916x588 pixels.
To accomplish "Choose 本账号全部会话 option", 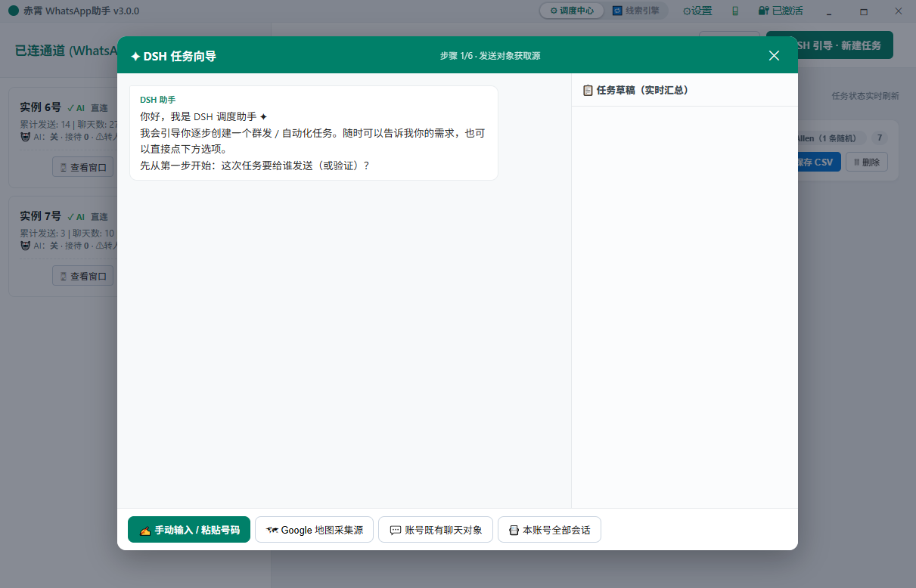I will (549, 530).
